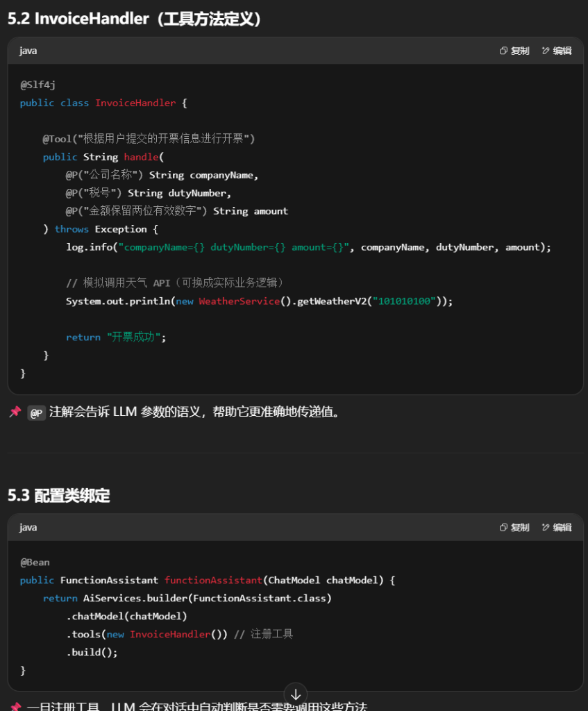Click the @Bean annotation
The image size is (588, 711).
(35, 562)
